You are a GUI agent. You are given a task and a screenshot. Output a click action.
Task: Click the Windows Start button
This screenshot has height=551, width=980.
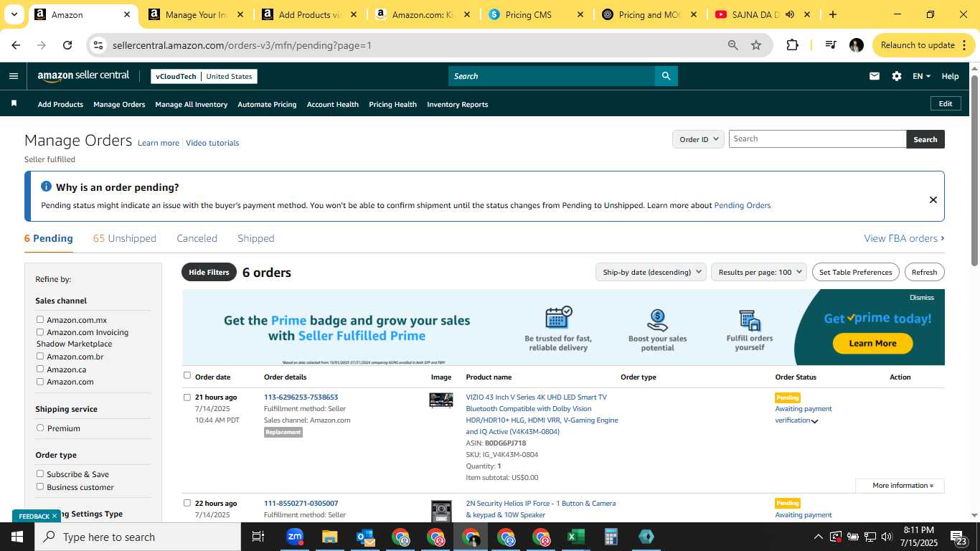17,537
